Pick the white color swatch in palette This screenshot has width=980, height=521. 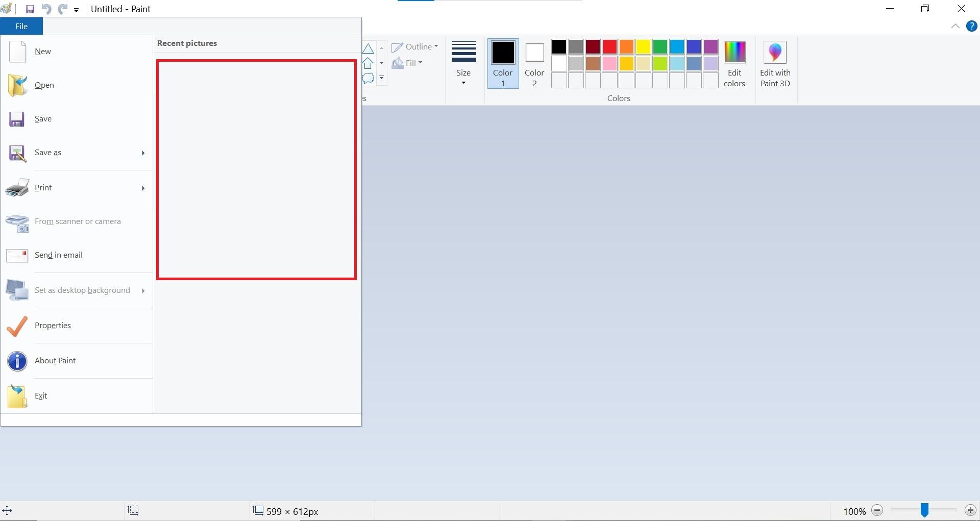(559, 64)
